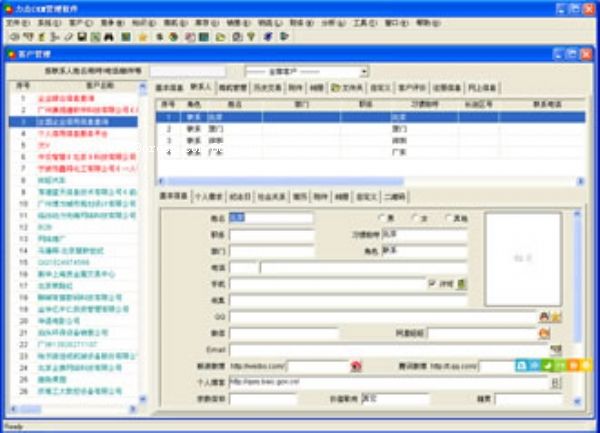Click the send mail icon beside Email field
Viewport: 600px width, 433px height.
556,349
